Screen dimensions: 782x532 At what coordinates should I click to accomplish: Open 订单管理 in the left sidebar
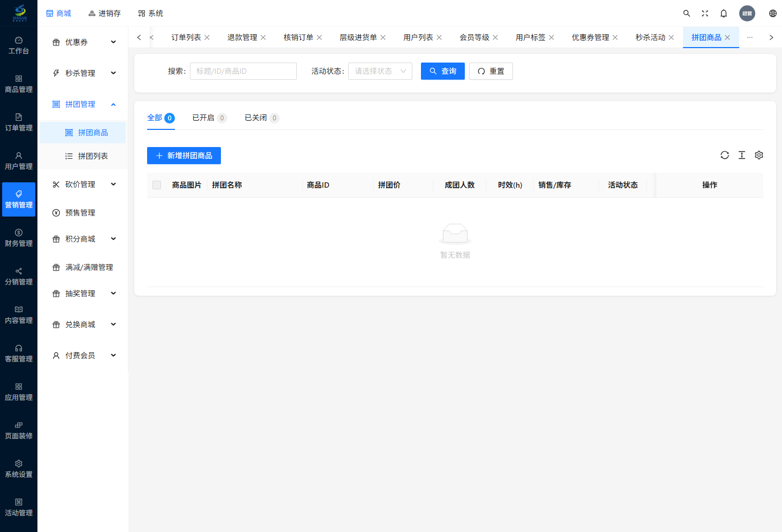click(x=19, y=122)
